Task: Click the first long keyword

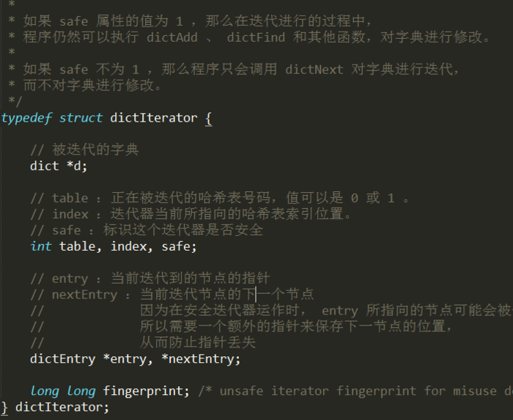Action: click(x=45, y=391)
